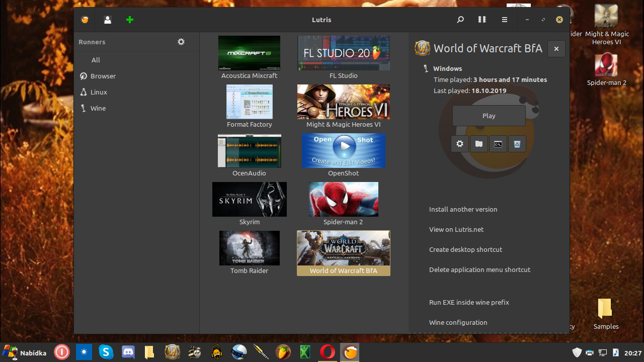The width and height of the screenshot is (644, 362).
Task: Select Format Factory tile
Action: (x=250, y=106)
